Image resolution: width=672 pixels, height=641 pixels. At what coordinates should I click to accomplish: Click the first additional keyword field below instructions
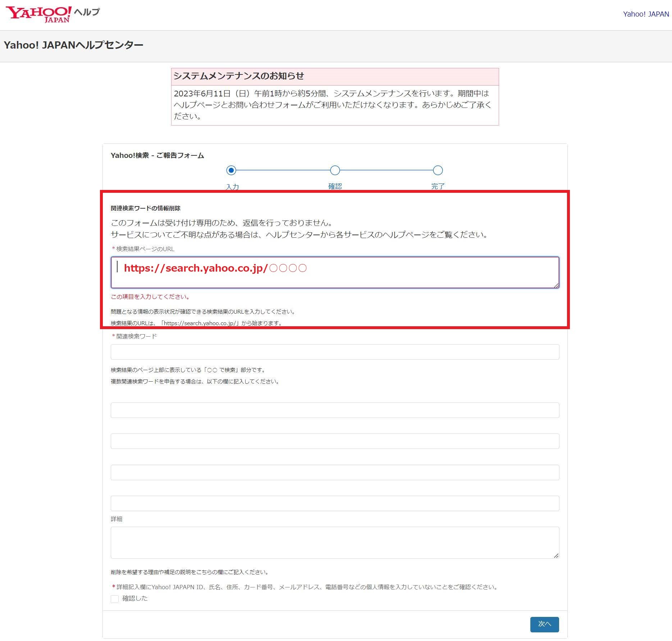[x=335, y=410]
